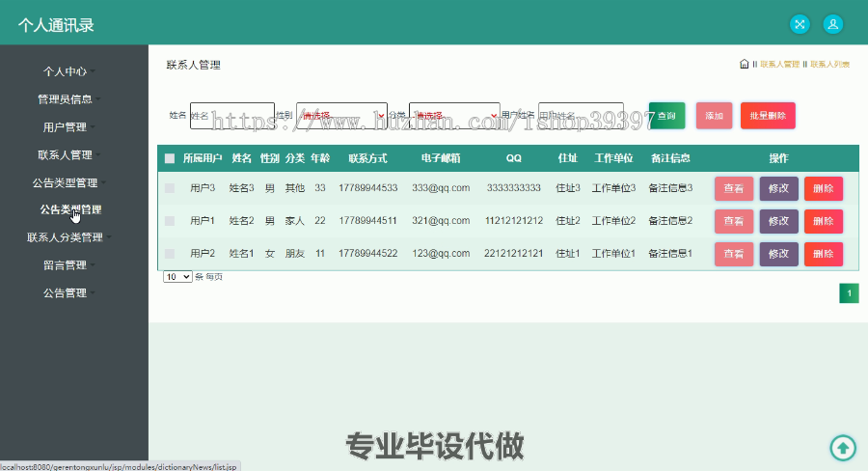Click 查看 button for 姓名1 row
Image resolution: width=868 pixels, height=471 pixels.
click(x=734, y=254)
